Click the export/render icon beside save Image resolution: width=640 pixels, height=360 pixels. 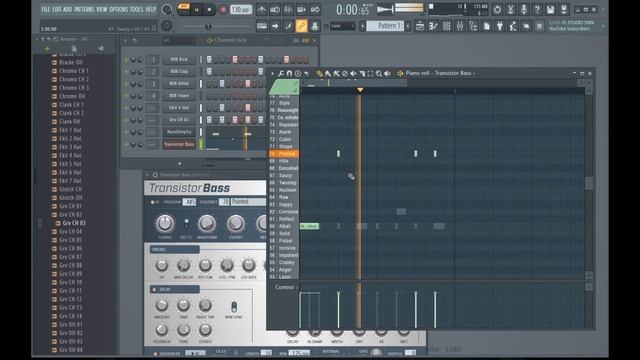564,9
